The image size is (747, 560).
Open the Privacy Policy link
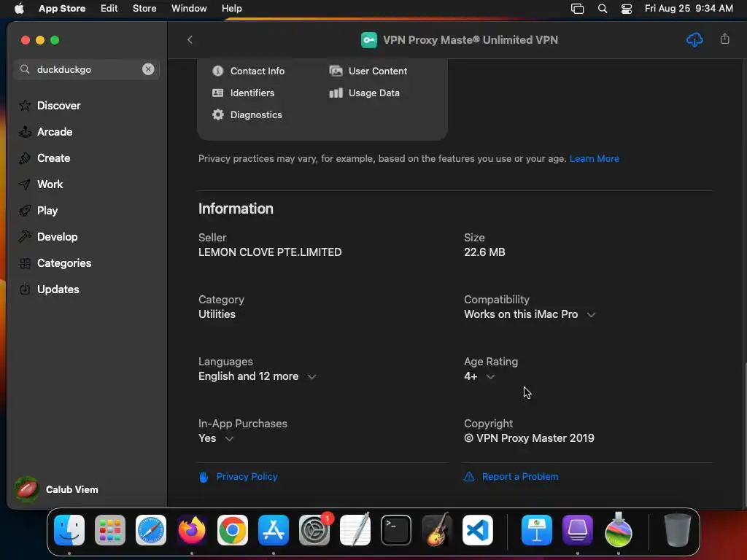click(x=247, y=476)
